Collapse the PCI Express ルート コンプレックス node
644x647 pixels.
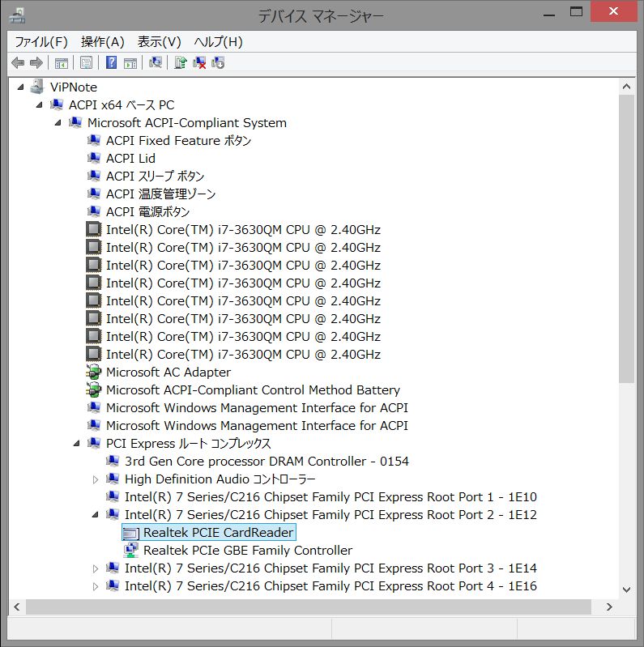tap(76, 444)
